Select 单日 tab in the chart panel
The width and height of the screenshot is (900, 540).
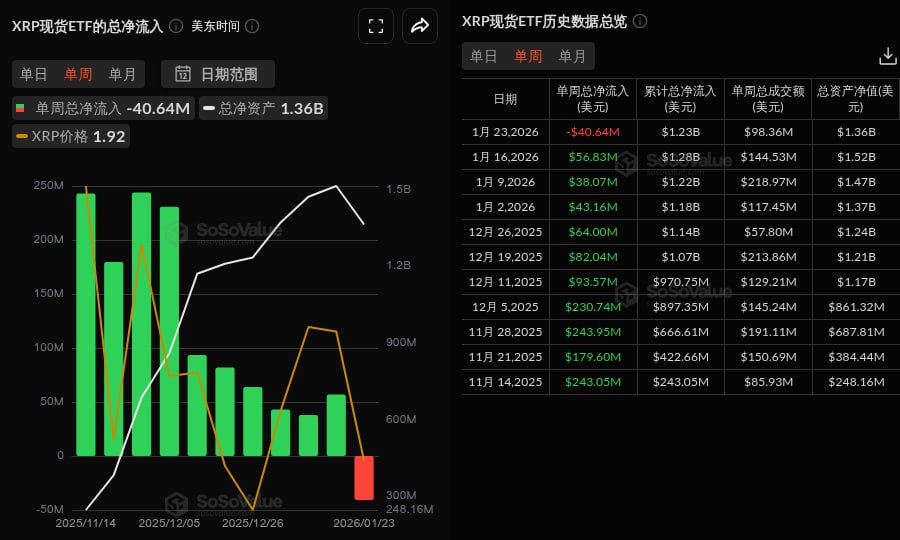click(34, 73)
